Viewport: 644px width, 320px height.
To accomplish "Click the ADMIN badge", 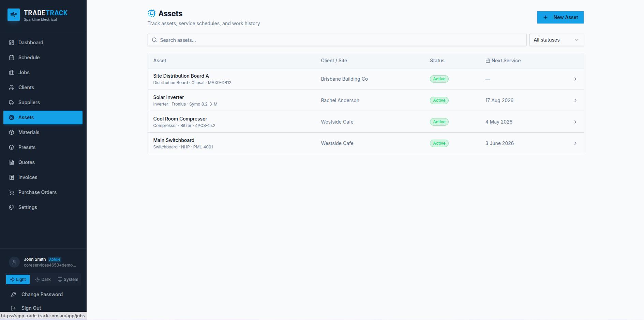I will [x=55, y=259].
